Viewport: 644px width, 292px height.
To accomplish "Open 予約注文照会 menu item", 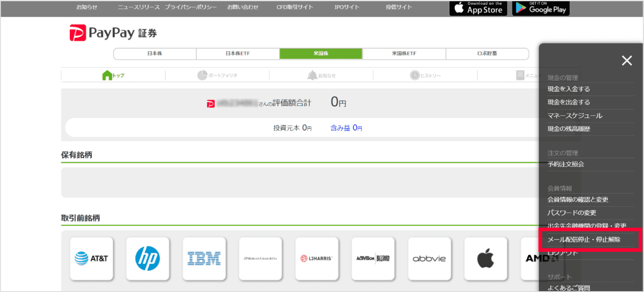I will [566, 164].
